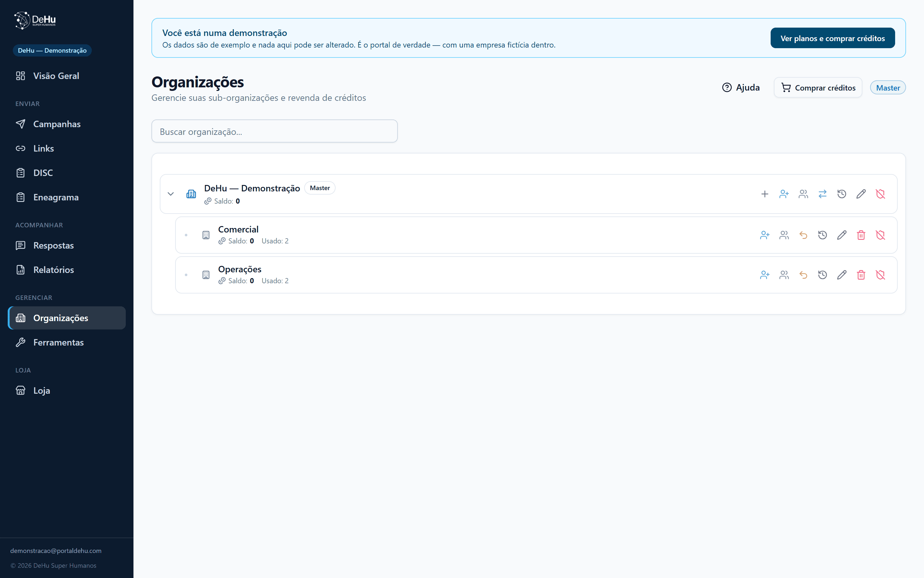
Task: Open users list icon in Operações row
Action: (x=784, y=275)
